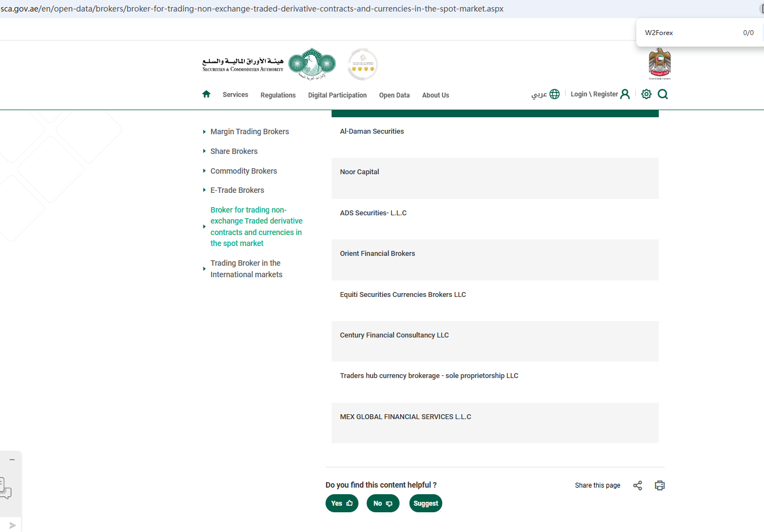This screenshot has width=764, height=532.
Task: Click the UAE national emblem
Action: (x=659, y=64)
